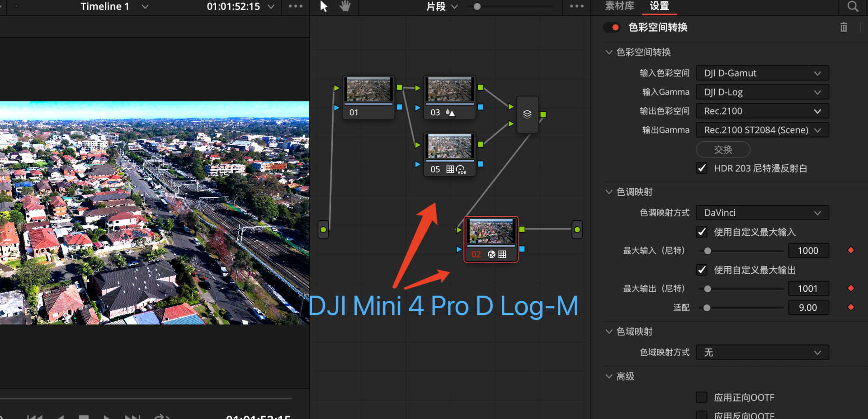The height and width of the screenshot is (419, 868).
Task: Toggle the 色彩空间转换 effect enable switch
Action: 612,28
